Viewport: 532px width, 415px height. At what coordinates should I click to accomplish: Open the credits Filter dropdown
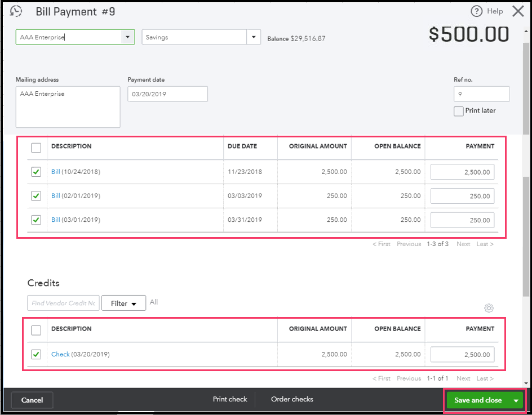(123, 303)
